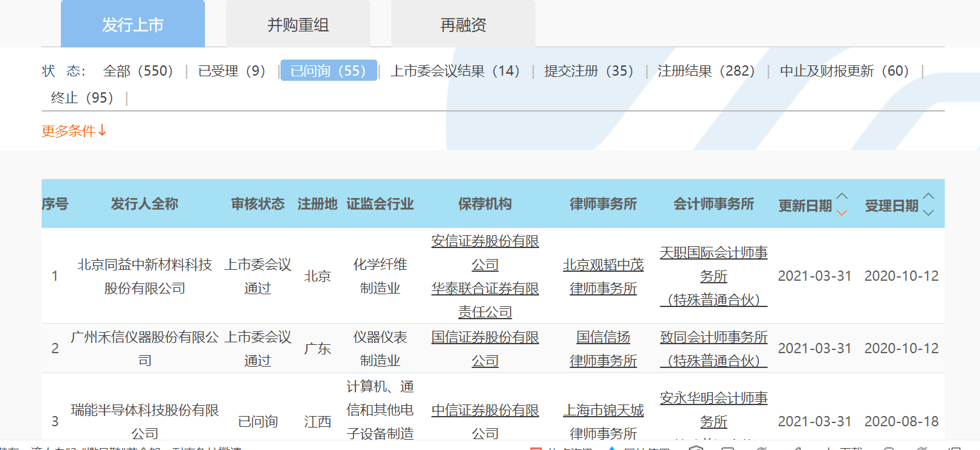The image size is (980, 450).
Task: Filter by 中止及财报更新 (60)
Action: pyautogui.click(x=845, y=71)
